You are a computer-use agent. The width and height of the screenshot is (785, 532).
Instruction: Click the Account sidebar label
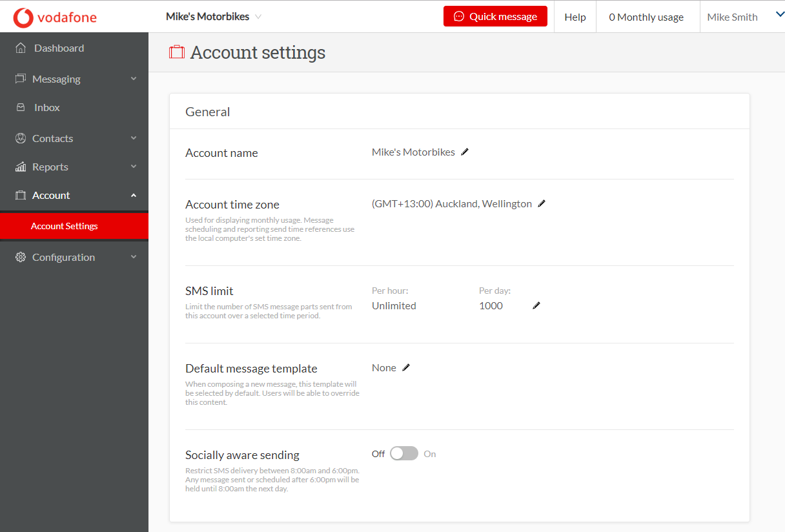pos(51,195)
